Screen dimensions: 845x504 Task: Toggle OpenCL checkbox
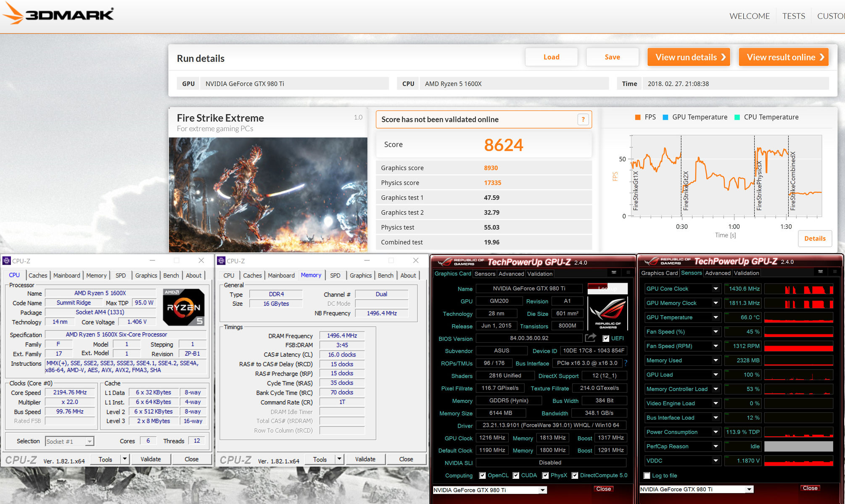[x=483, y=475]
